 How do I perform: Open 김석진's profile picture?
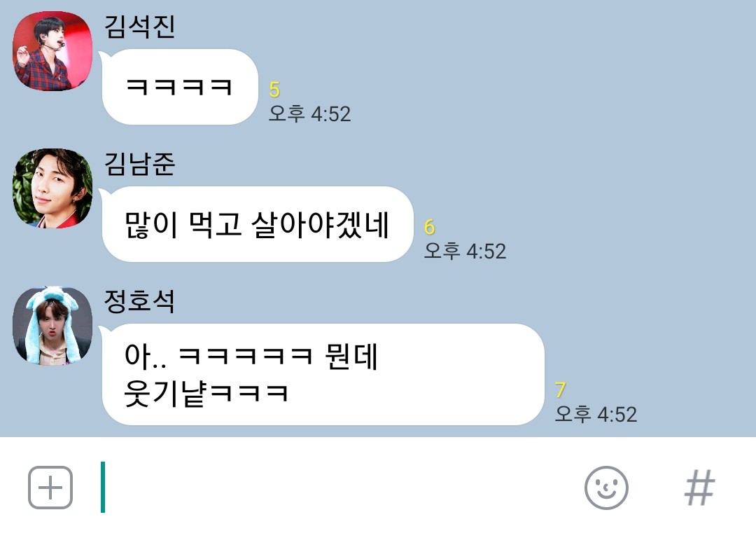click(x=52, y=51)
